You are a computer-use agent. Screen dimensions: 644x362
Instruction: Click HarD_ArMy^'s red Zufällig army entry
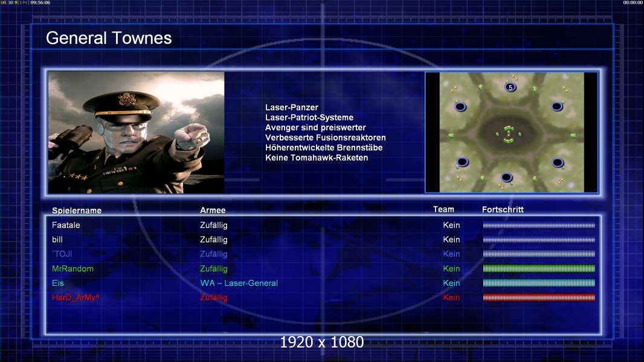click(x=214, y=297)
